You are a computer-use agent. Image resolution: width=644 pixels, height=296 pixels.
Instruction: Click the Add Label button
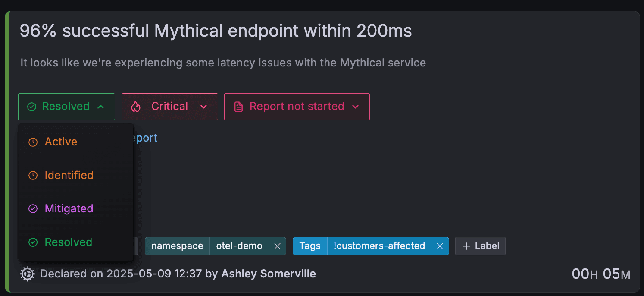point(480,246)
